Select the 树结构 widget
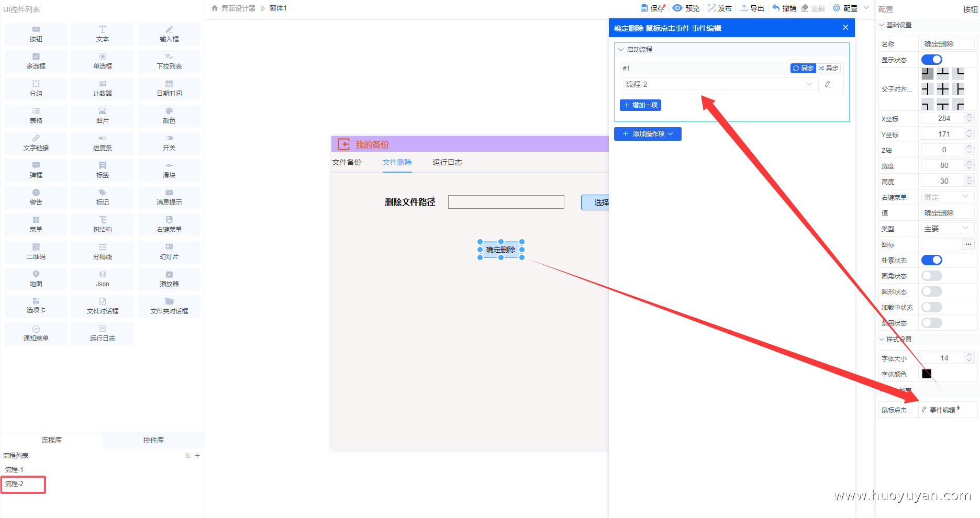980x518 pixels. [x=103, y=225]
